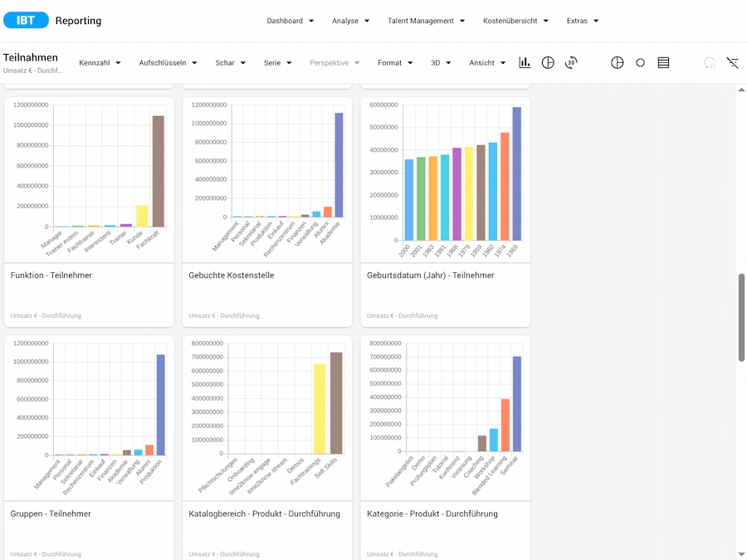This screenshot has height=560, width=747.
Task: Open the Geburtsdatum (Jahr) chart thumbnail
Action: click(x=446, y=180)
